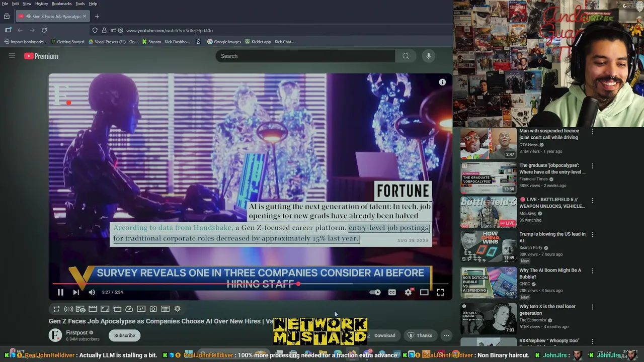
Task: Open options for 'Man with suspended licence' video
Action: point(593,132)
